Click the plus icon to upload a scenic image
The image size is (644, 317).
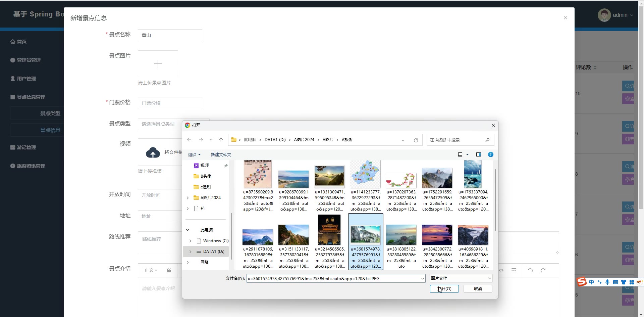pyautogui.click(x=158, y=64)
